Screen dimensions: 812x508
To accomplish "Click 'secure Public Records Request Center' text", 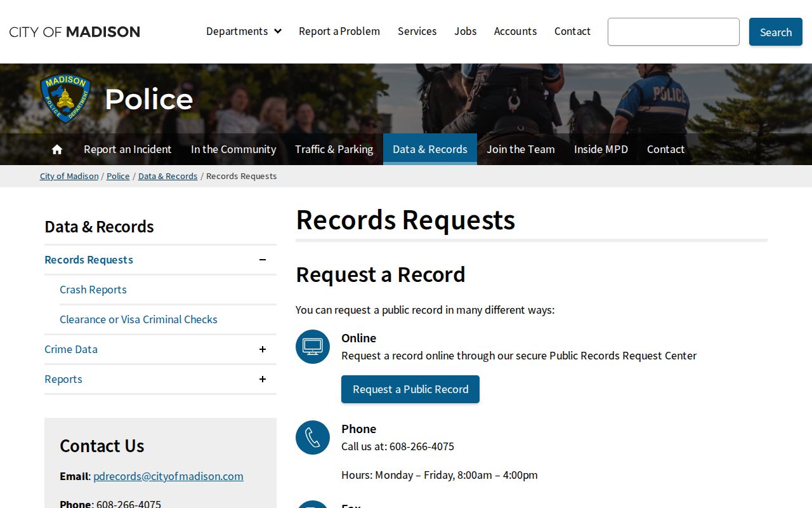I will tap(606, 356).
